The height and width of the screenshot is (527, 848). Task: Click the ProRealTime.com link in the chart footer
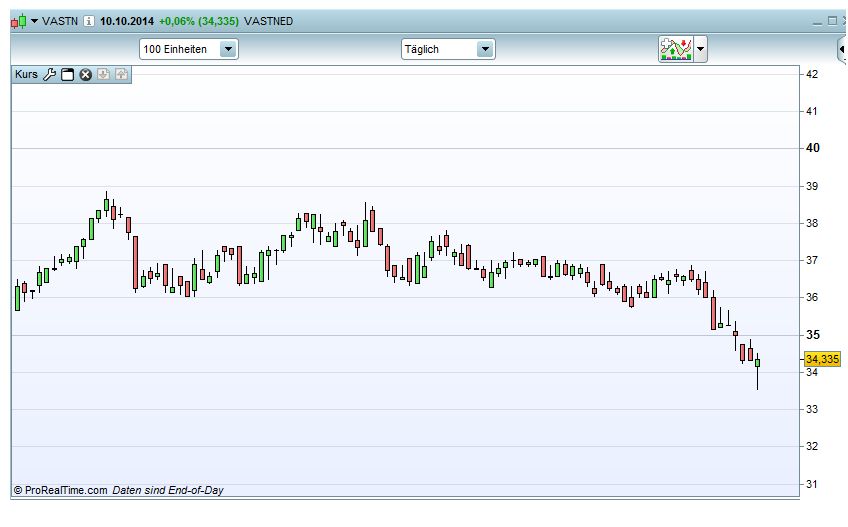[x=65, y=490]
